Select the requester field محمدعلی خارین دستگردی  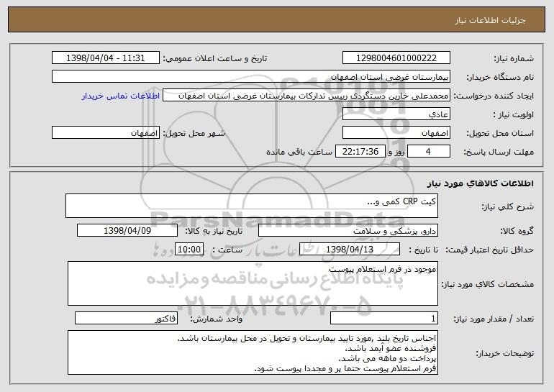(306, 96)
